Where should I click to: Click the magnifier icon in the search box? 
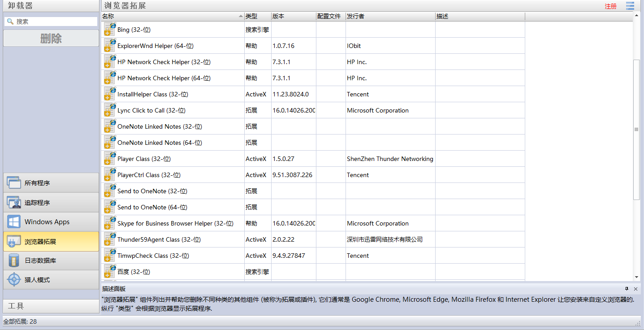tap(10, 22)
